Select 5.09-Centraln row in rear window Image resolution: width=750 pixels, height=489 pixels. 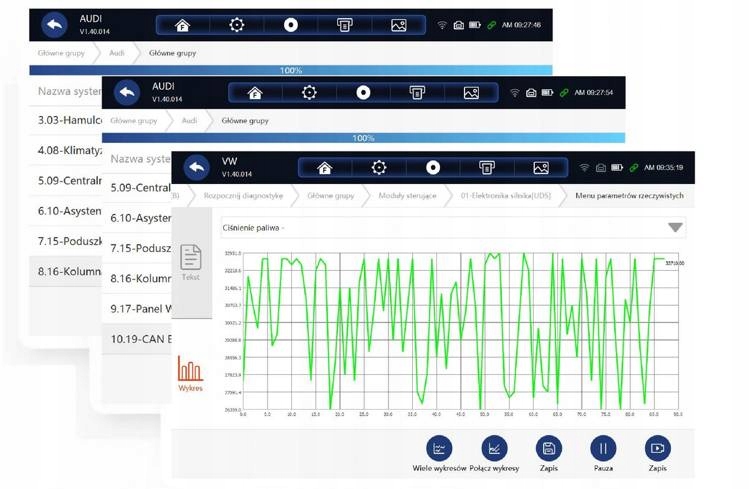(x=66, y=180)
